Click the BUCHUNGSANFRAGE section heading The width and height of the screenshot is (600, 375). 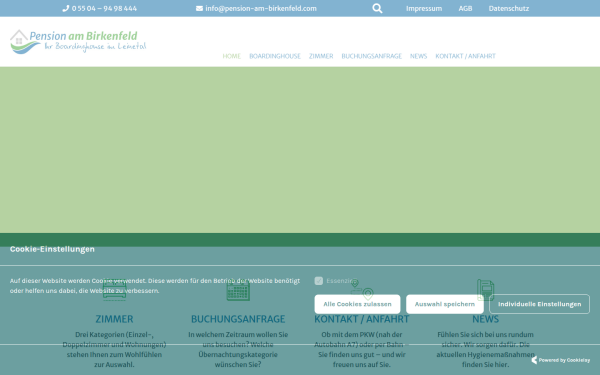(238, 319)
